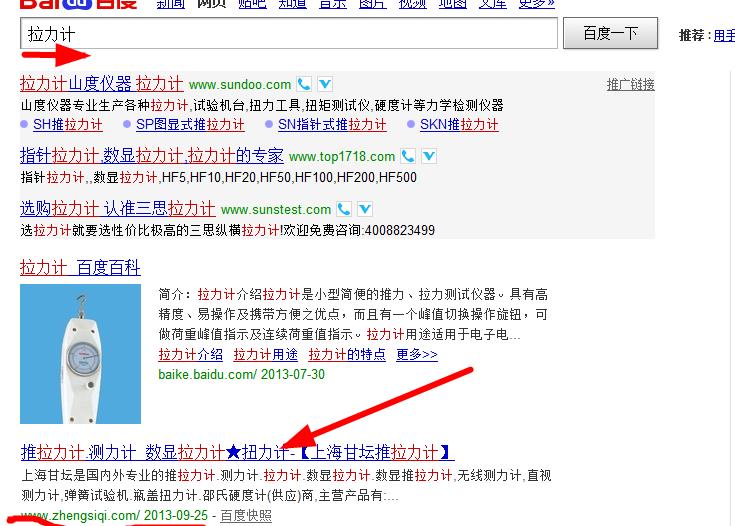Open the SKN推拉力计 sublink

pyautogui.click(x=459, y=125)
